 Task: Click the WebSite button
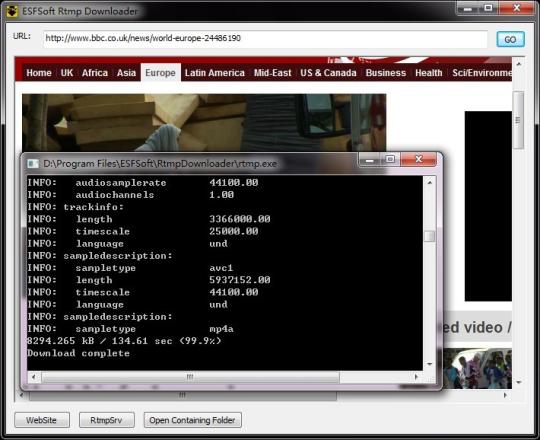pos(42,420)
